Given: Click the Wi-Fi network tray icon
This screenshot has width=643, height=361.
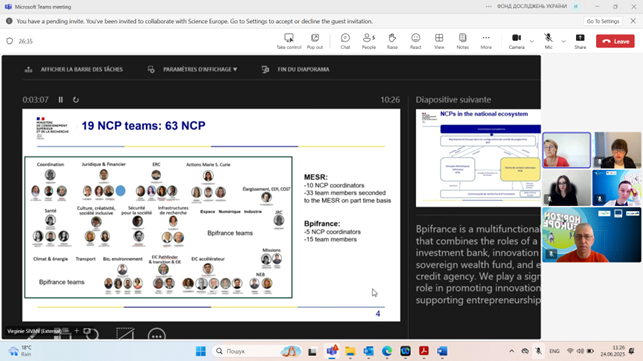Looking at the screenshot, I should tap(570, 351).
